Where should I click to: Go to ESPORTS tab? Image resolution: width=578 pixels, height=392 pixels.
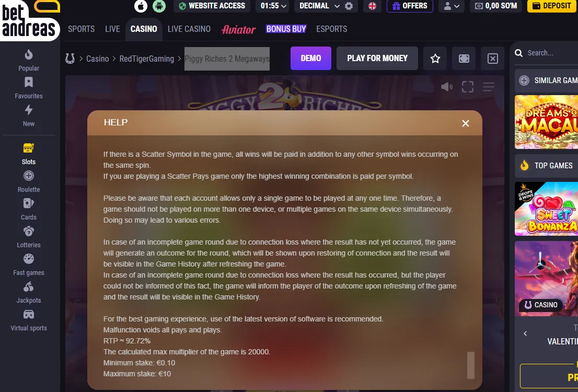point(331,29)
